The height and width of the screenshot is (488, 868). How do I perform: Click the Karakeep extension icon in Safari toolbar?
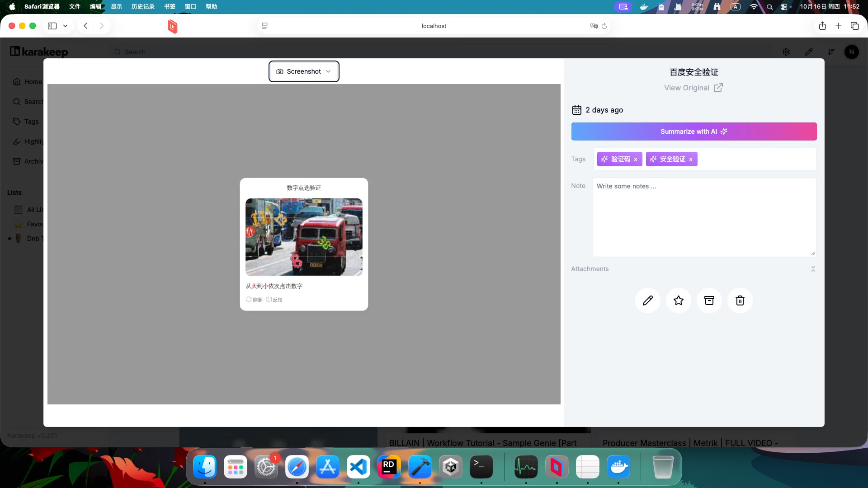pyautogui.click(x=172, y=26)
